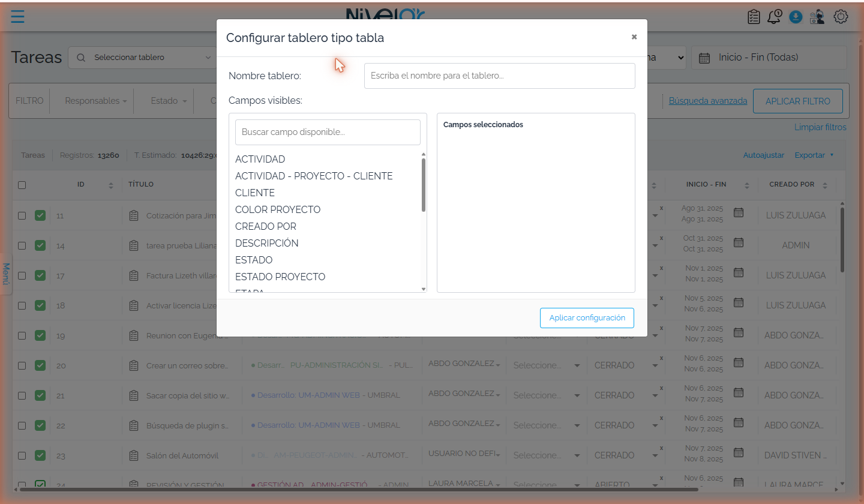
Task: Click the blue download icon in header
Action: pyautogui.click(x=796, y=17)
